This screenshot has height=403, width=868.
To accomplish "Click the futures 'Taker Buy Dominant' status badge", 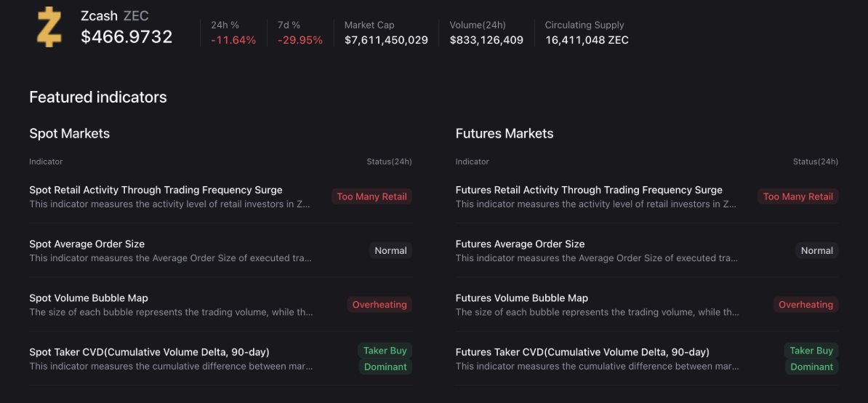I will pos(811,359).
